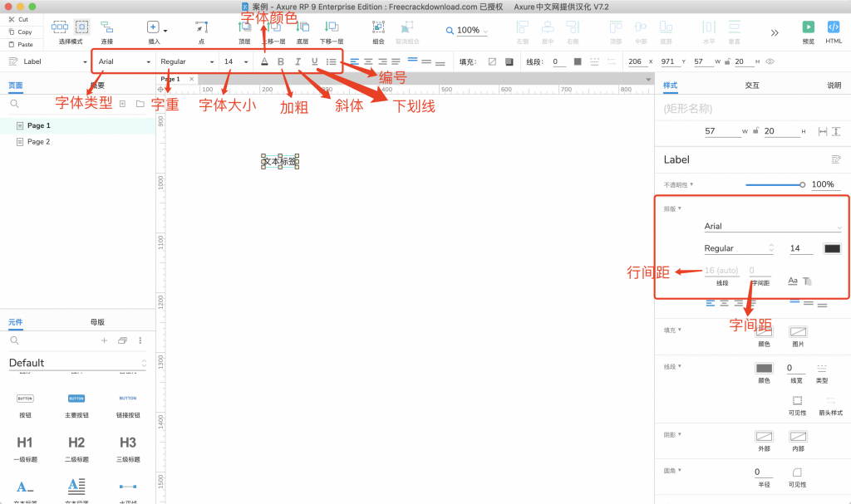851x504 pixels.
Task: Click the Preview (预览) play icon
Action: 808,27
